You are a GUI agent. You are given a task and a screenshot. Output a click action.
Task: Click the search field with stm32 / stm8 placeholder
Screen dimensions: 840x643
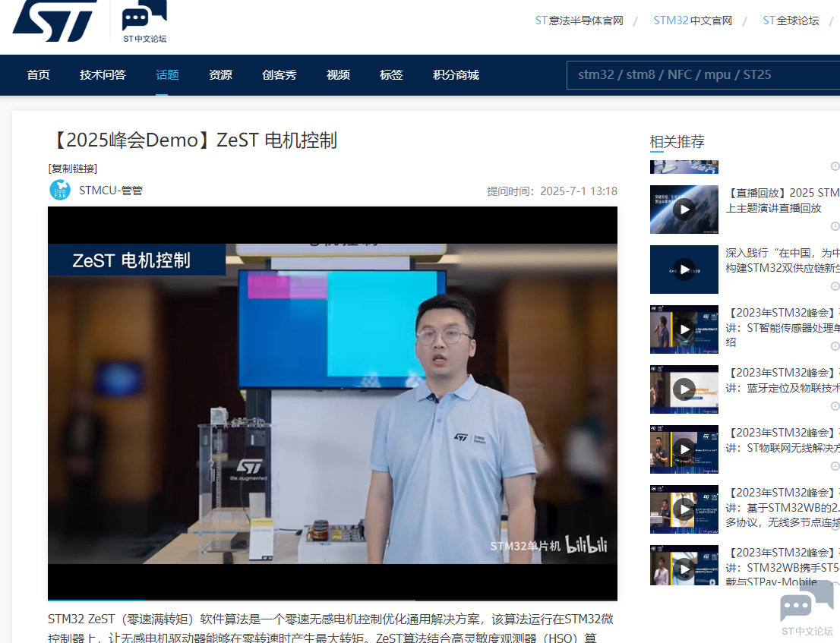tap(703, 75)
